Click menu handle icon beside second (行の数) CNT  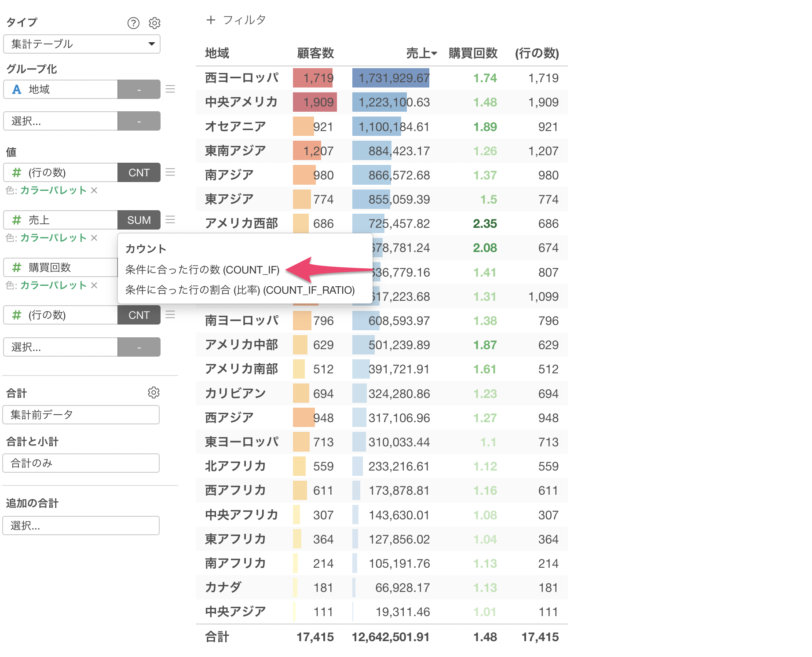click(170, 314)
